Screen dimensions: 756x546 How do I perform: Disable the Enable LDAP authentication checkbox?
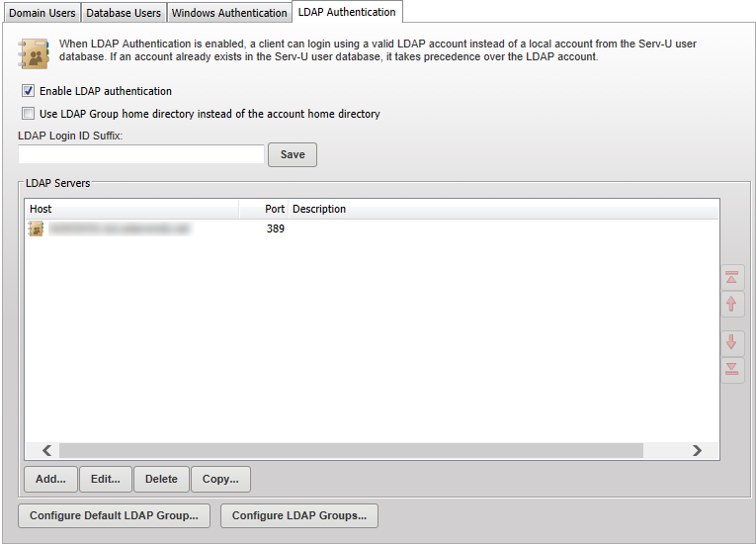click(x=28, y=91)
